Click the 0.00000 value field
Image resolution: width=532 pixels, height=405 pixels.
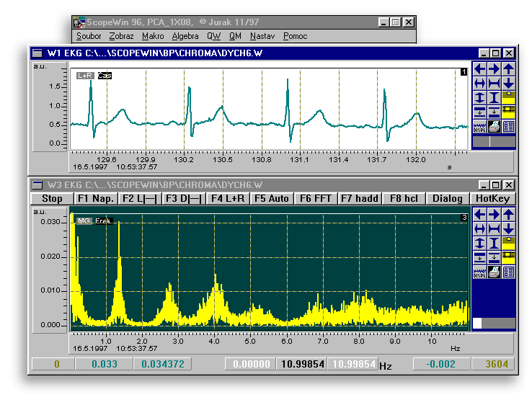click(x=251, y=364)
